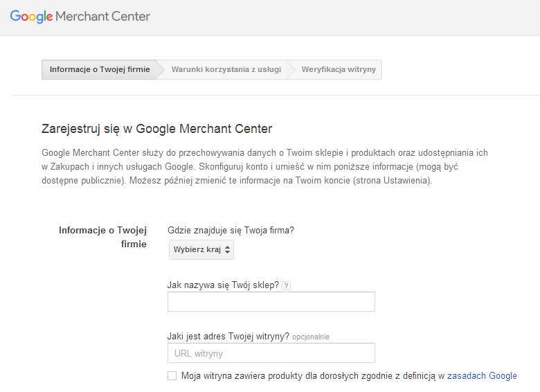Open the 'Wybierz kraj' country dropdown
Viewport: 540px width, 392px height.
[201, 249]
